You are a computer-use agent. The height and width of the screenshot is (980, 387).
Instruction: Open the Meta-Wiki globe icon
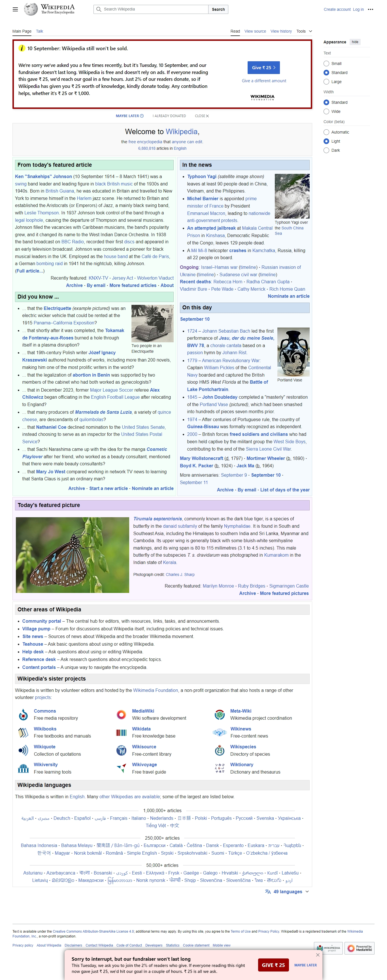point(219,715)
